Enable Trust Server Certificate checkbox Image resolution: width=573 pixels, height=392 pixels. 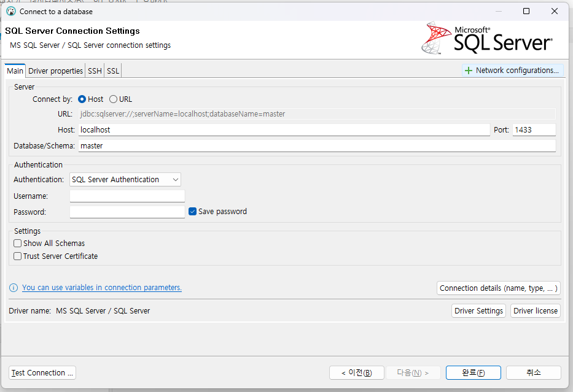18,256
